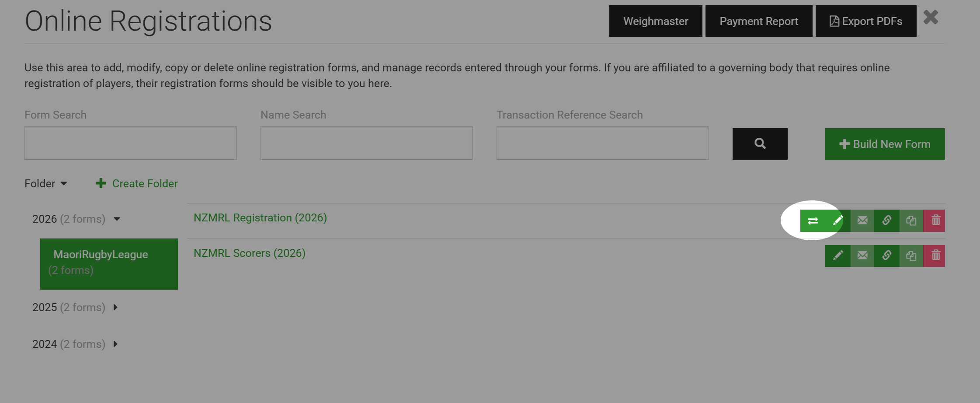
Task: Copy the NZMRL Registration (2026) form
Action: coord(911,221)
